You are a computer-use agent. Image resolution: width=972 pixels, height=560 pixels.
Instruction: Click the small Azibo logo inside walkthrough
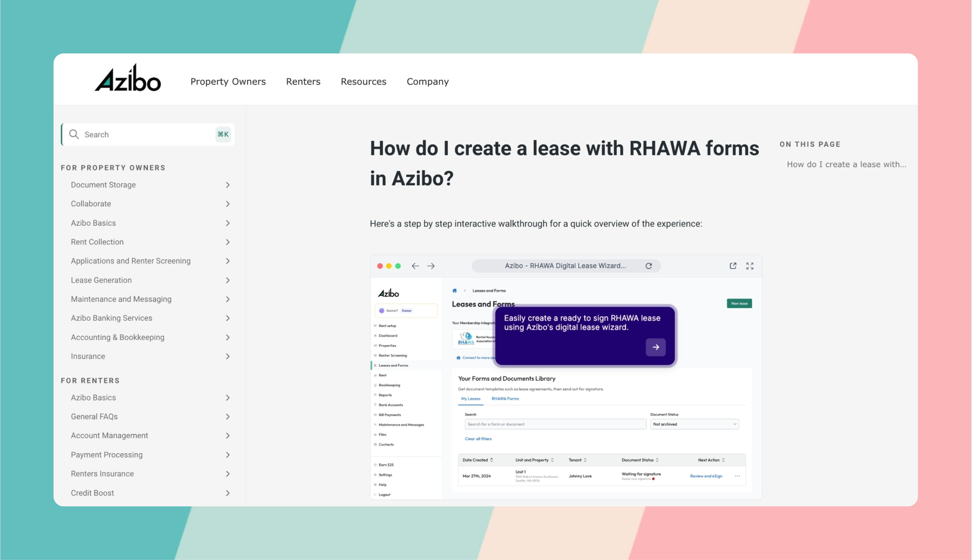pyautogui.click(x=388, y=293)
